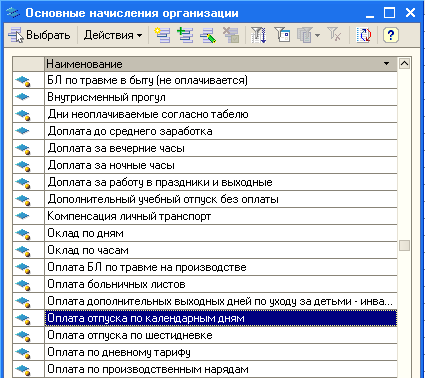Click icon of Оклад по дням row
The image size is (425, 378).
tap(23, 233)
